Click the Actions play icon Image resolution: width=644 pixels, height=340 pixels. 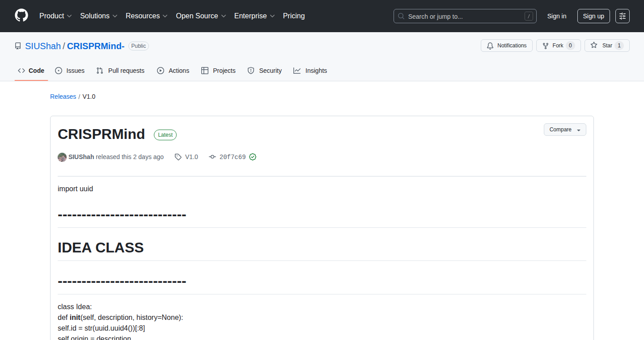[161, 71]
